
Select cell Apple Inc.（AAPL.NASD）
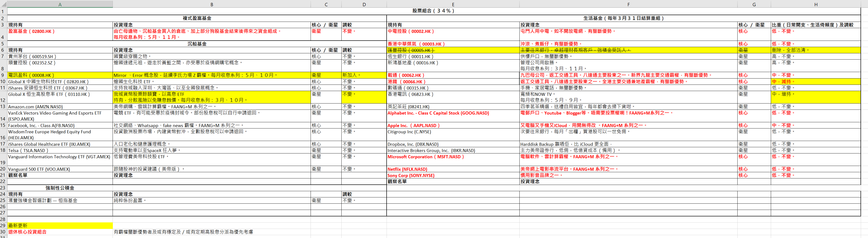point(453,126)
